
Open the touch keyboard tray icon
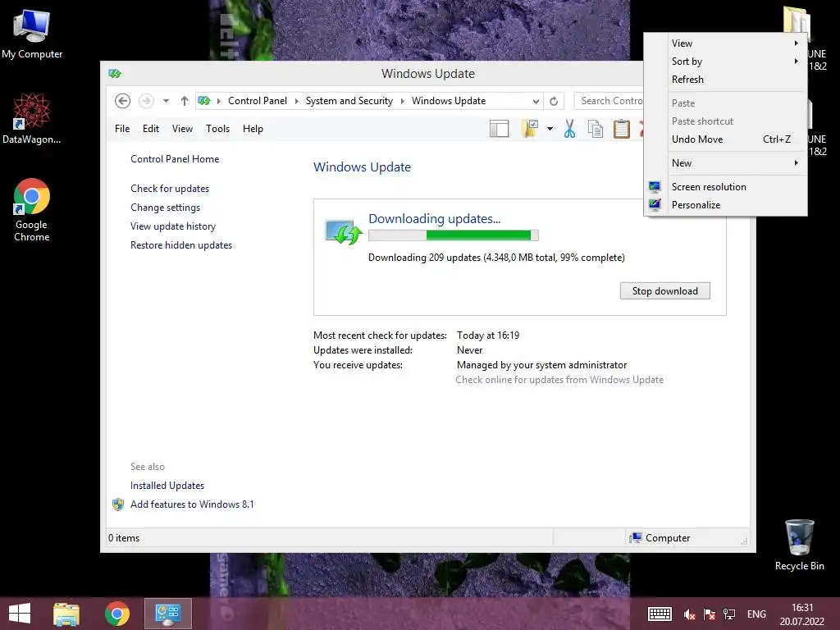point(660,614)
